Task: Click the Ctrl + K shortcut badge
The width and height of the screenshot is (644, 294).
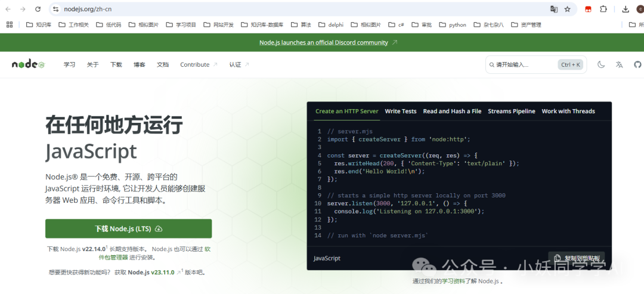Action: pyautogui.click(x=571, y=64)
